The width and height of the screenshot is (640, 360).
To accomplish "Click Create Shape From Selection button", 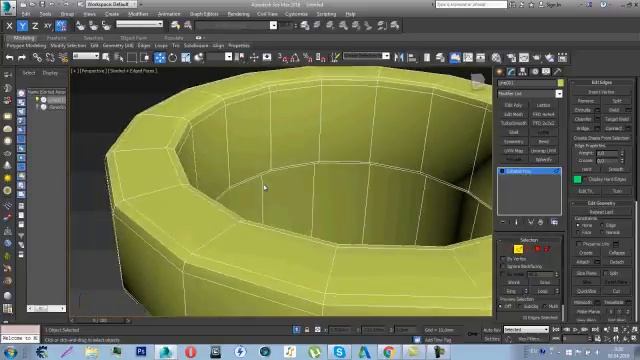I will (601, 138).
